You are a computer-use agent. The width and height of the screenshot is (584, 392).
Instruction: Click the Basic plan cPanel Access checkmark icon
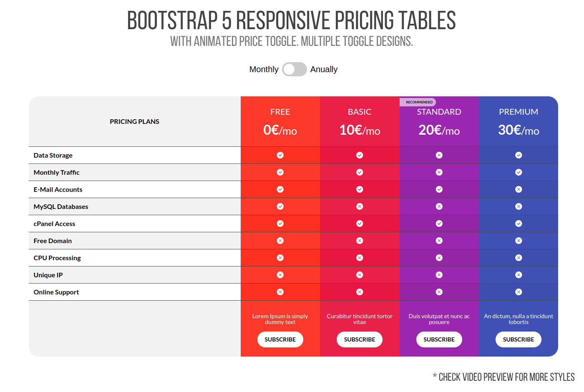click(360, 224)
